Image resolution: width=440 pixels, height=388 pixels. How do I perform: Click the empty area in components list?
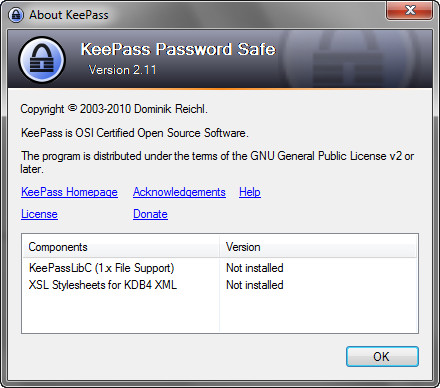pos(220,313)
